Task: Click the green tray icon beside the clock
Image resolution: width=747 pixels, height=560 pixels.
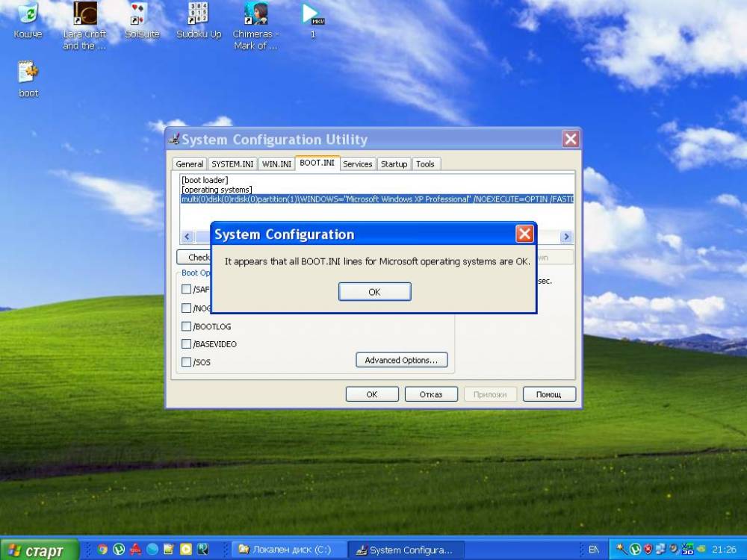Action: [x=701, y=549]
